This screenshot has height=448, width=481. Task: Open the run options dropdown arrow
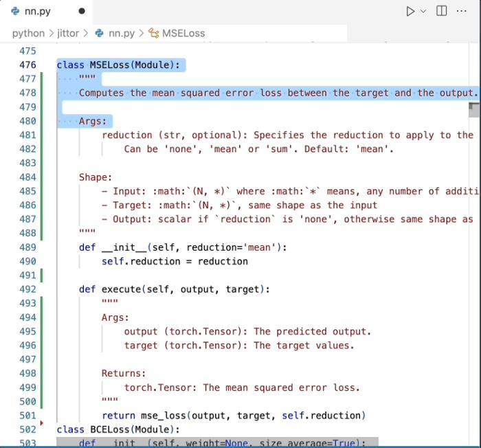(x=423, y=12)
